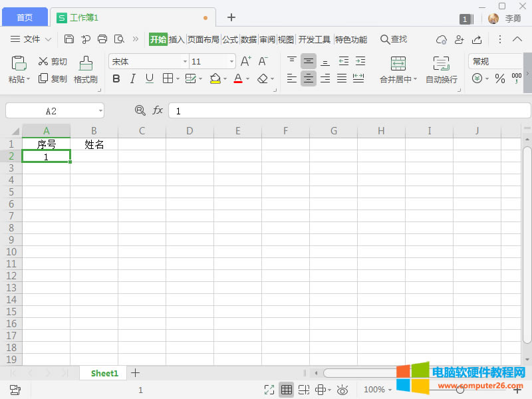Click the increase font size icon
Screen dimensions: 532x399
point(245,61)
